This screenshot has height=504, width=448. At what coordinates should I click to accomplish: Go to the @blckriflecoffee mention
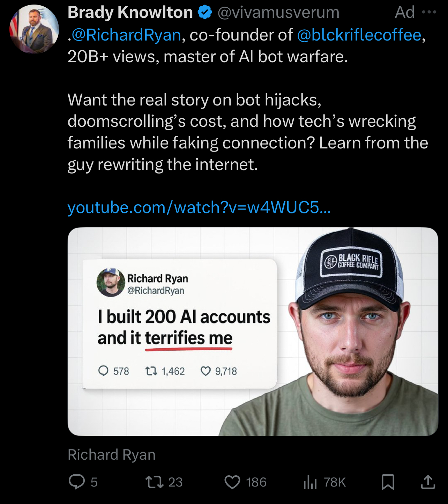[x=359, y=35]
